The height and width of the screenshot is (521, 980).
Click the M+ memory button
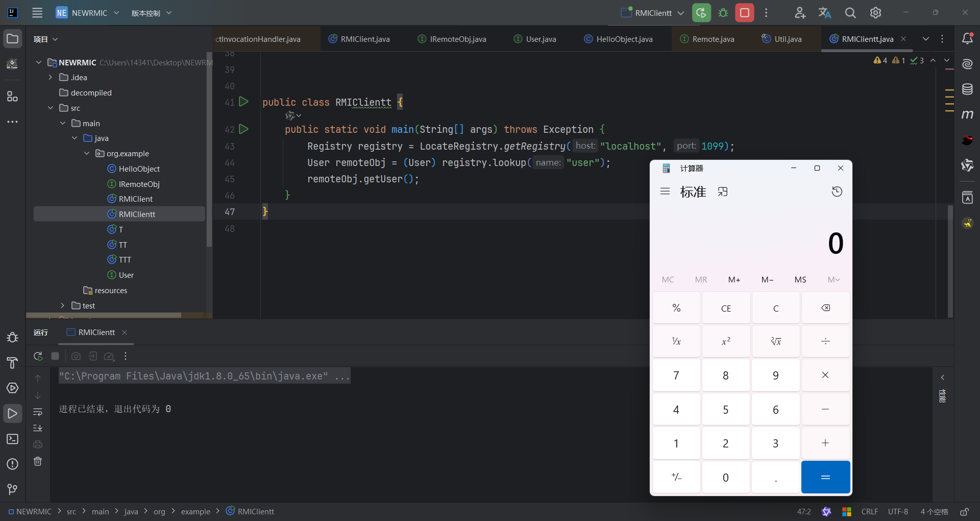734,279
